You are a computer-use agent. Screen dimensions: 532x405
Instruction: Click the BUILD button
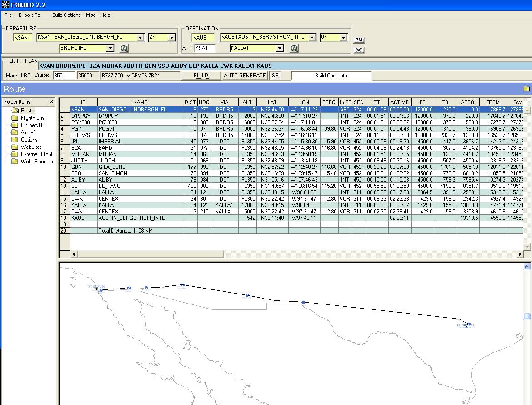coord(201,76)
